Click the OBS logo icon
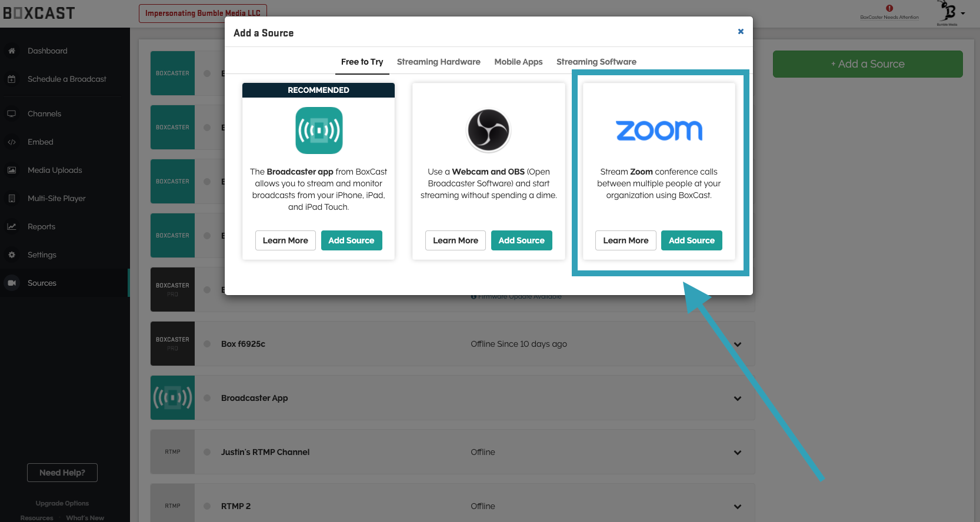The image size is (980, 522). pyautogui.click(x=488, y=130)
